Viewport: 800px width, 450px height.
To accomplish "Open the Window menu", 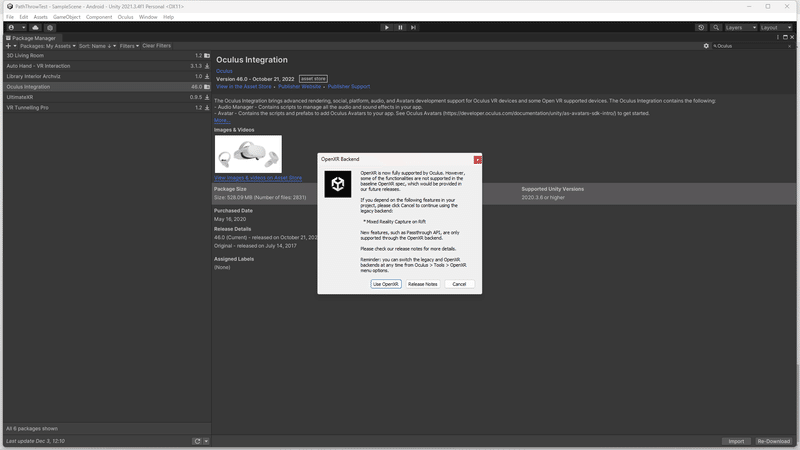I will pyautogui.click(x=148, y=17).
